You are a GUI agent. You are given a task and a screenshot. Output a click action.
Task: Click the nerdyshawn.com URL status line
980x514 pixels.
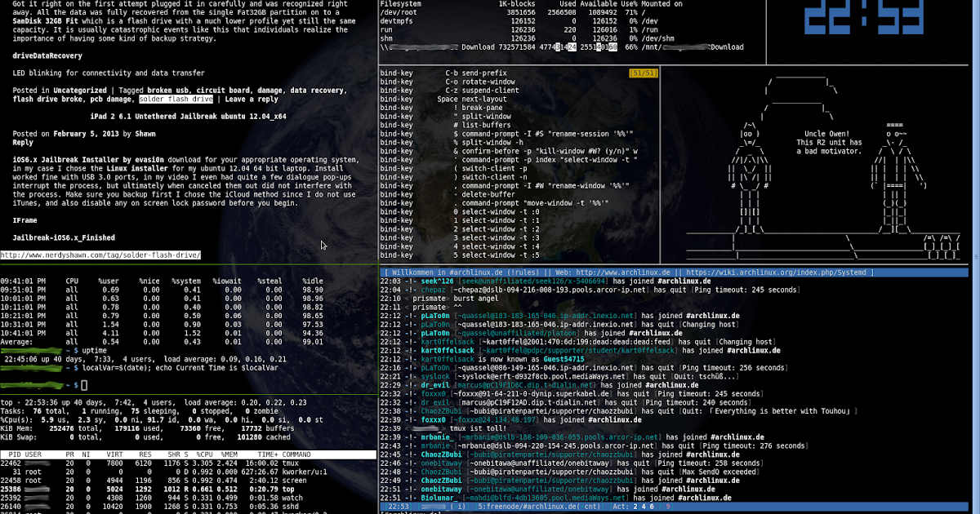(x=100, y=255)
